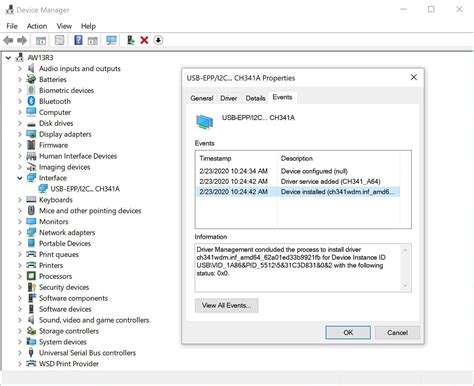Expand Sound, video and game controllers
474x386 pixels.
coord(20,320)
